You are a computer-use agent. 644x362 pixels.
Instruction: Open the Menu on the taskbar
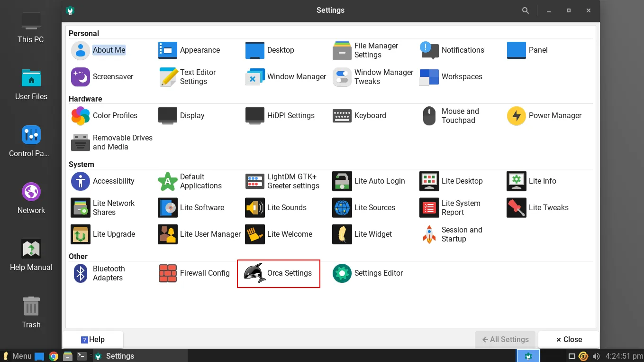click(x=18, y=356)
